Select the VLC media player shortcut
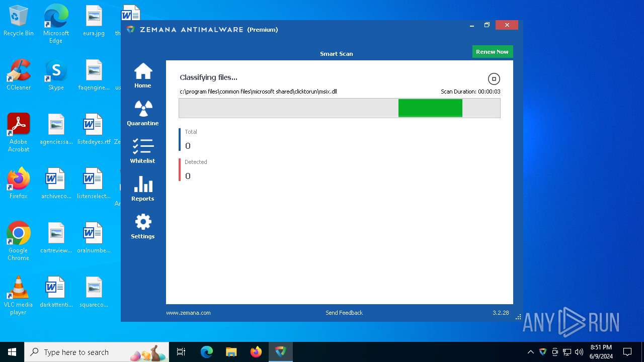Viewport: 644px width, 362px height. tap(19, 296)
